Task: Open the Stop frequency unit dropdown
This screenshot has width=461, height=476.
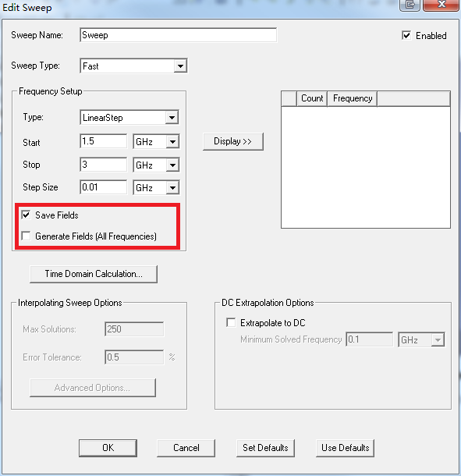Action: [172, 165]
